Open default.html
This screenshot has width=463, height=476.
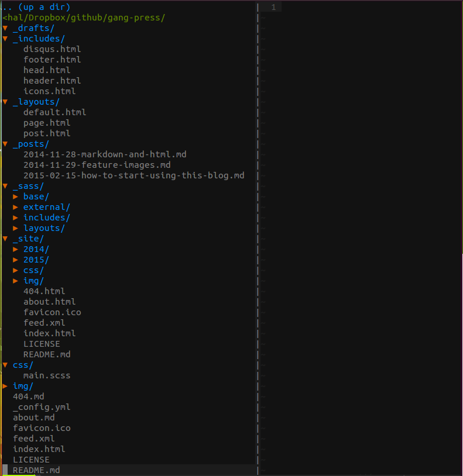pyautogui.click(x=54, y=112)
